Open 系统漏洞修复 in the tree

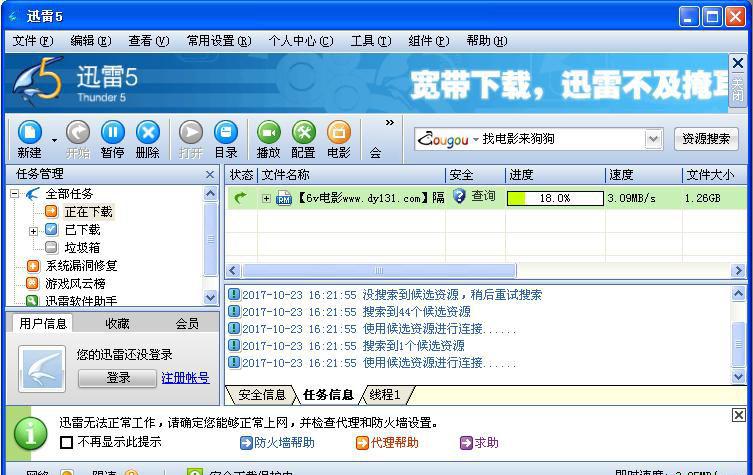tap(81, 266)
